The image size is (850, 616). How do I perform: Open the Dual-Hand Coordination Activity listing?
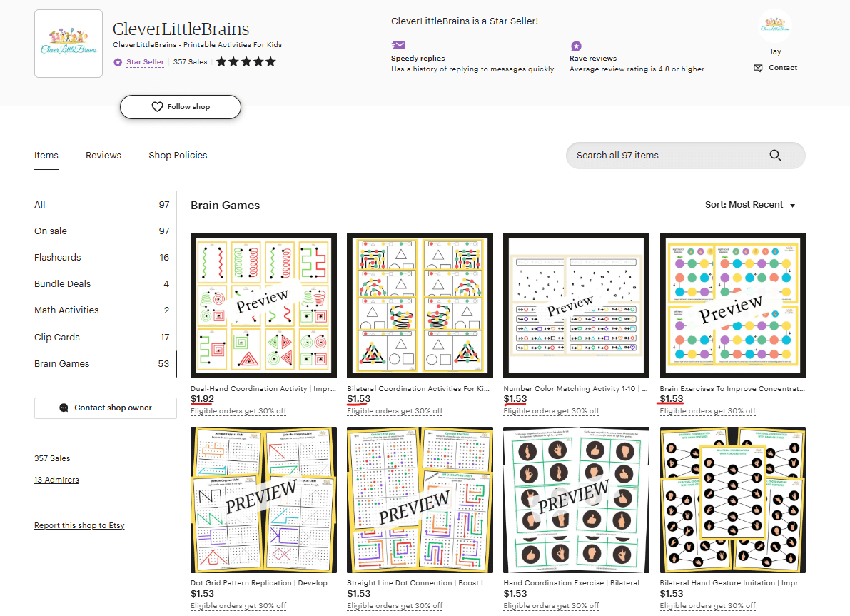[x=263, y=305]
